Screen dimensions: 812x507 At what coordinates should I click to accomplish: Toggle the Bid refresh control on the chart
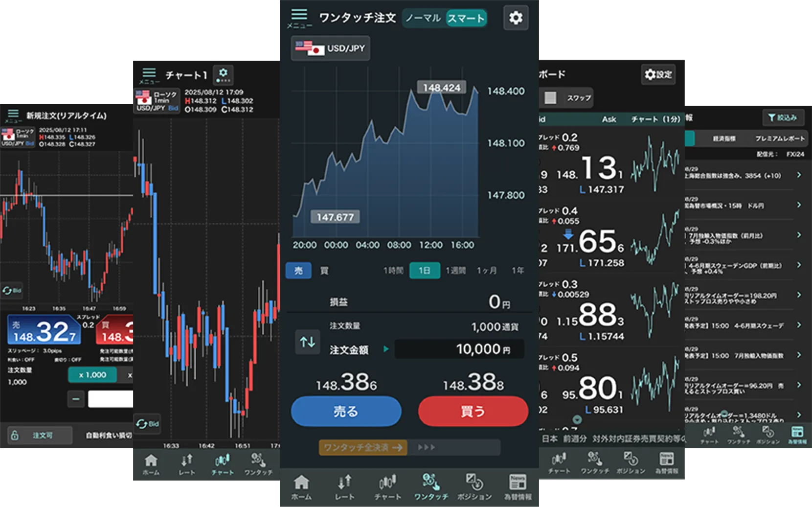coord(147,424)
